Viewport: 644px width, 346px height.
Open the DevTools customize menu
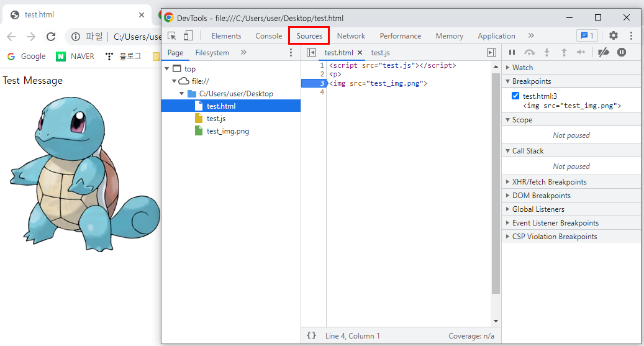[x=631, y=36]
